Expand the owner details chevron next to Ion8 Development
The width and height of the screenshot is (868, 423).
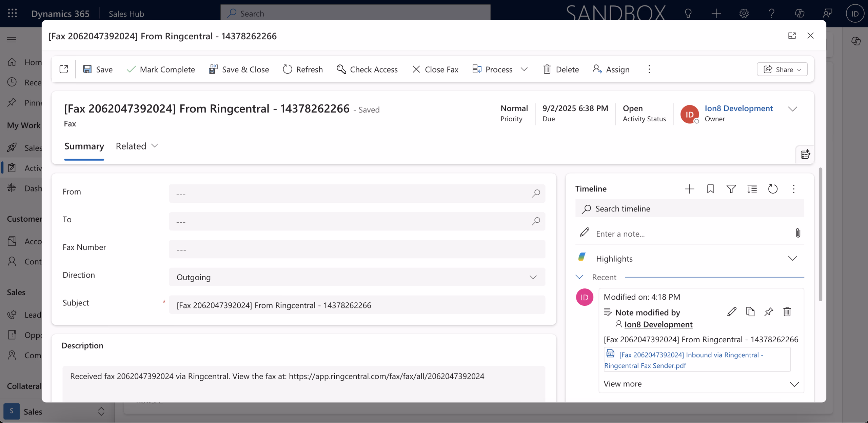point(793,109)
